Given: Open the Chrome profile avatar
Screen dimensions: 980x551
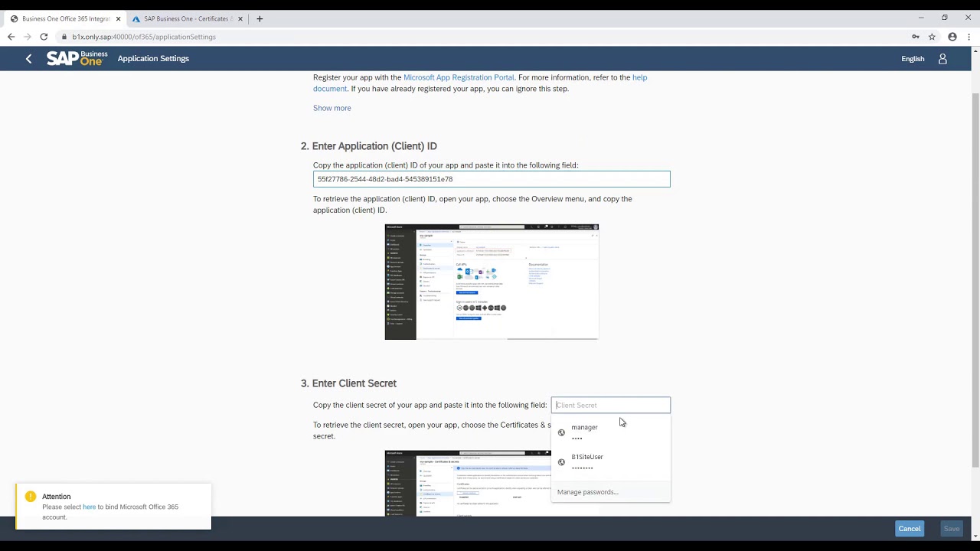Looking at the screenshot, I should point(952,37).
